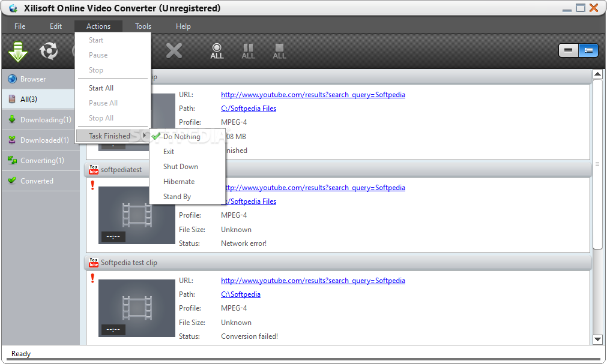Open softpediatest task's Softpedia Files path

251,201
